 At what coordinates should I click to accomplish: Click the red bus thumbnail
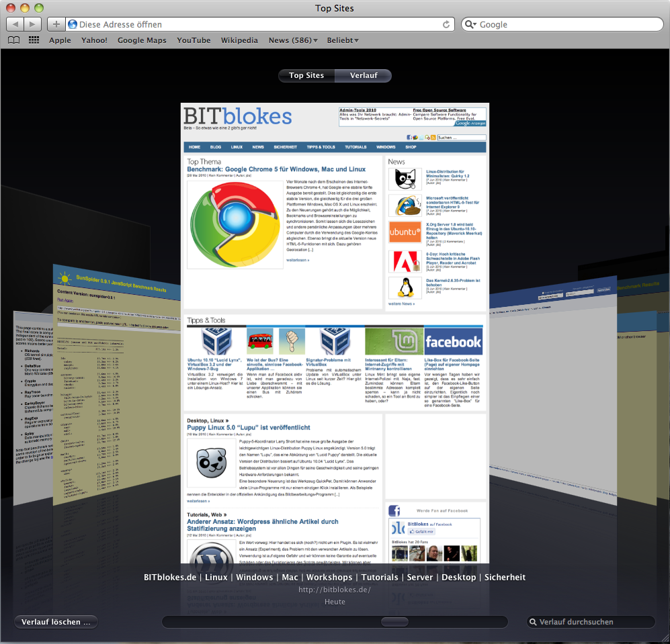[260, 341]
